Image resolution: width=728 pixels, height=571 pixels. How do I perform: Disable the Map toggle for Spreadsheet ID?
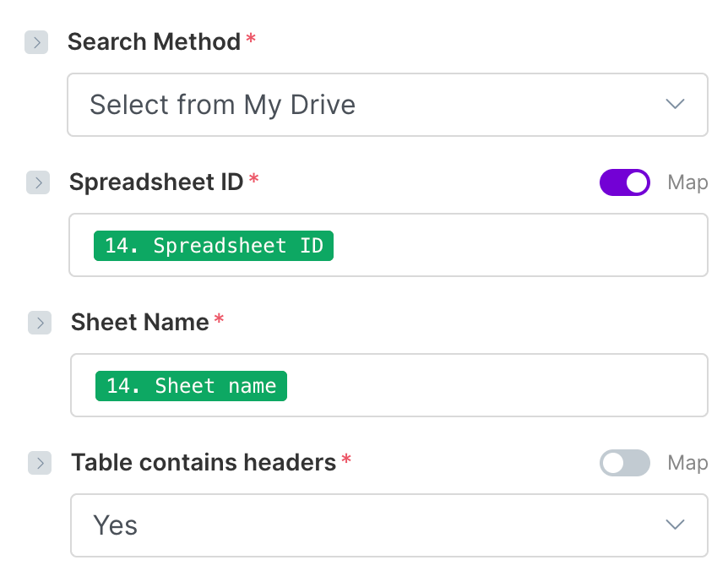(624, 182)
